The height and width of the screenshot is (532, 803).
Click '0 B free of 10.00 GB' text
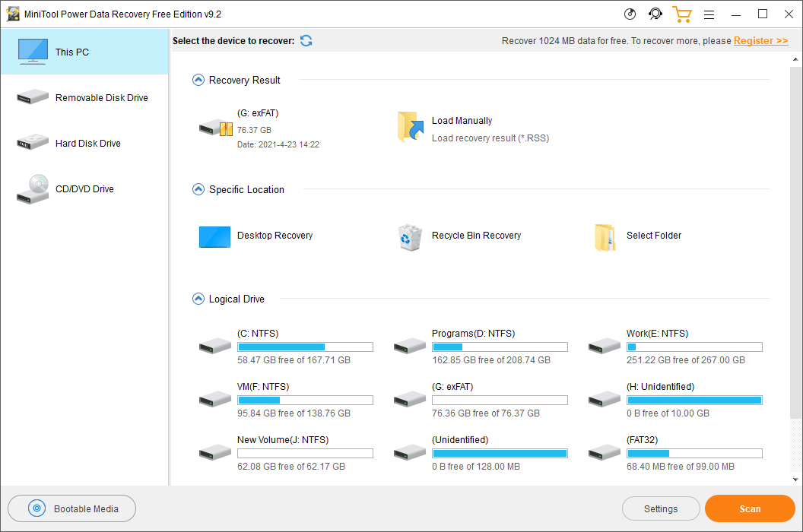(668, 413)
